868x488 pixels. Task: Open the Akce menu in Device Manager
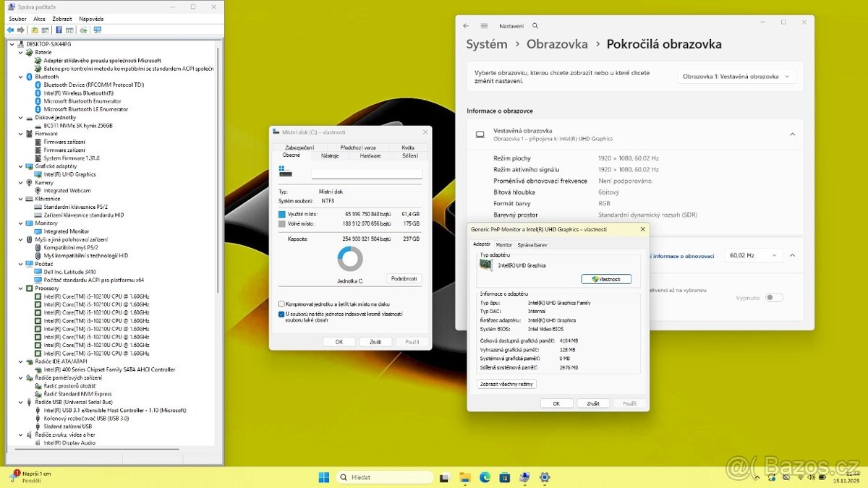(39, 18)
